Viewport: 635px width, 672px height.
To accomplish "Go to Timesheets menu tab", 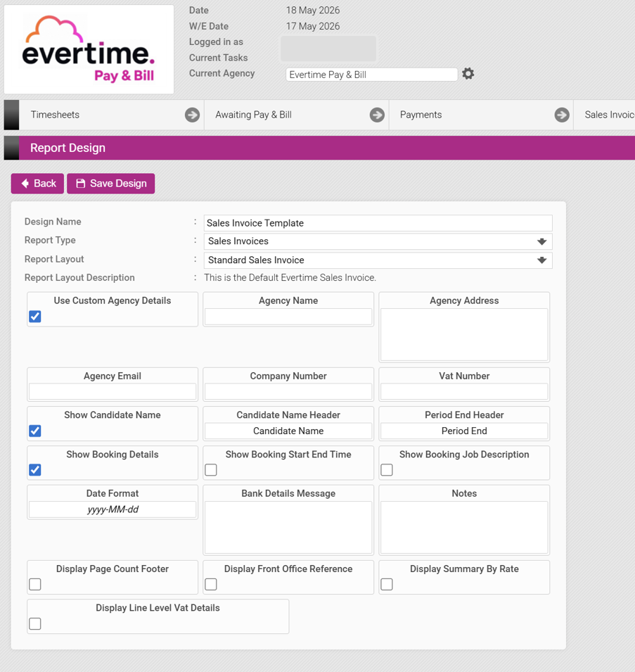I will pyautogui.click(x=111, y=115).
